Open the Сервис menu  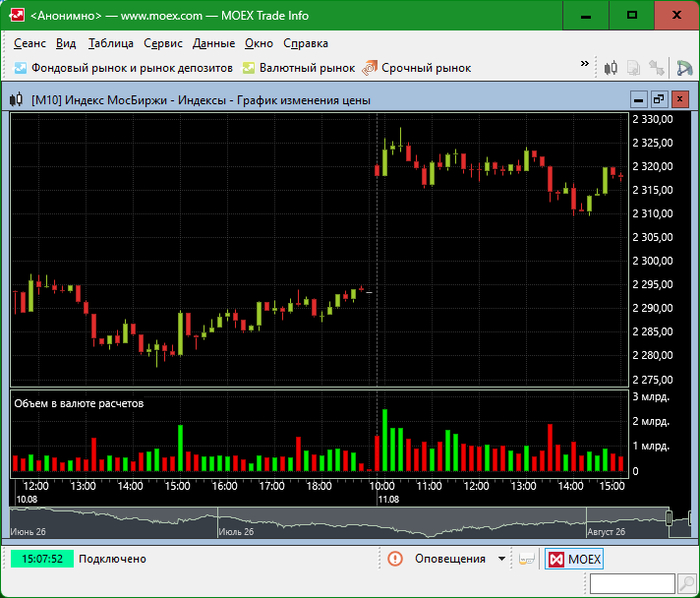pyautogui.click(x=163, y=43)
